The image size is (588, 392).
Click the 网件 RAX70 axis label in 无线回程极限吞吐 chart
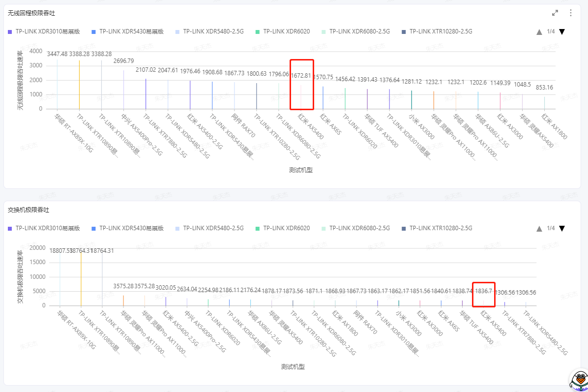pyautogui.click(x=243, y=125)
